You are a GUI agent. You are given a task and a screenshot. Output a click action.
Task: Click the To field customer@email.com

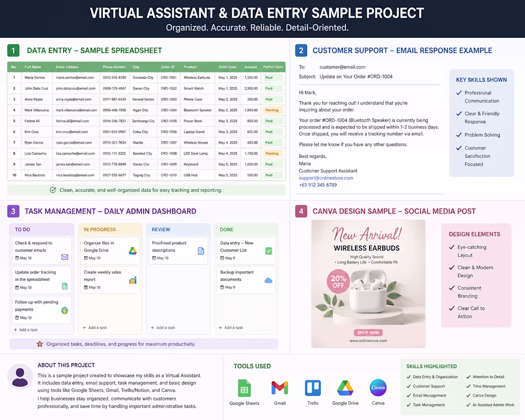point(343,67)
